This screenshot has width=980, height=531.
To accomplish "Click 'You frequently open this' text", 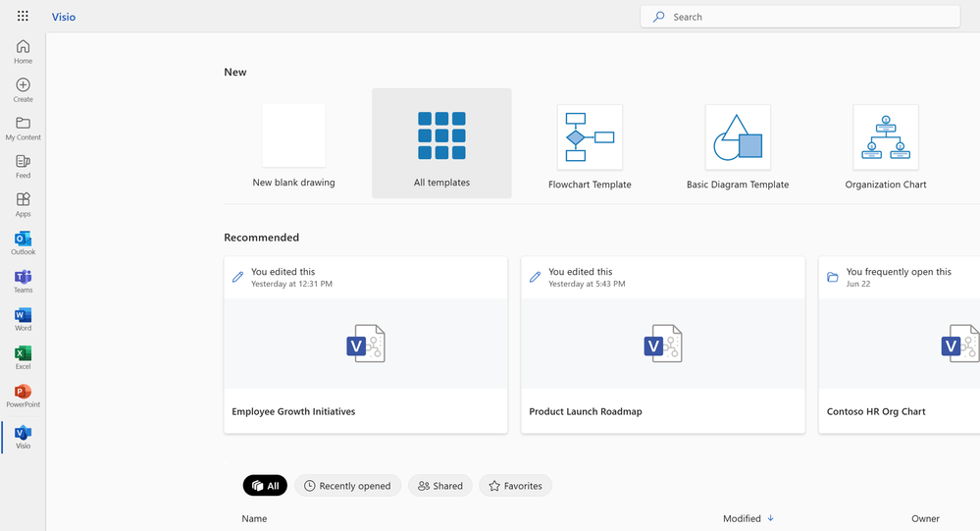I will [x=899, y=272].
